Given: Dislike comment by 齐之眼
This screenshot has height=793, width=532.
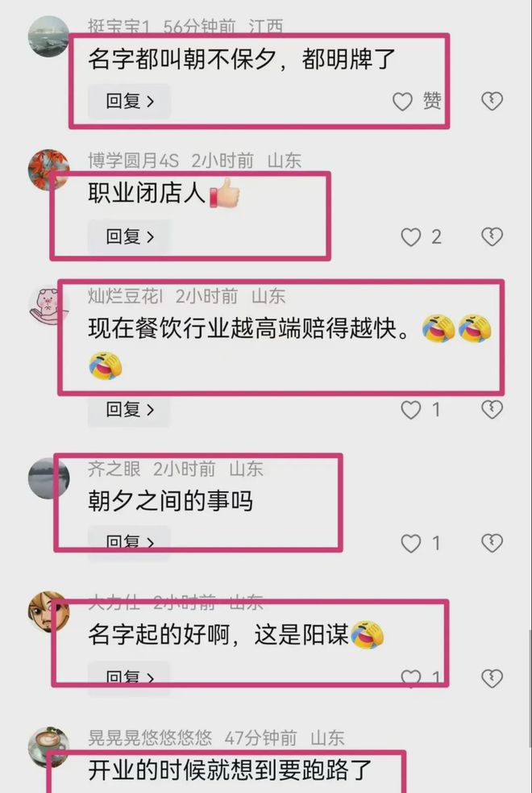Looking at the screenshot, I should (x=492, y=543).
